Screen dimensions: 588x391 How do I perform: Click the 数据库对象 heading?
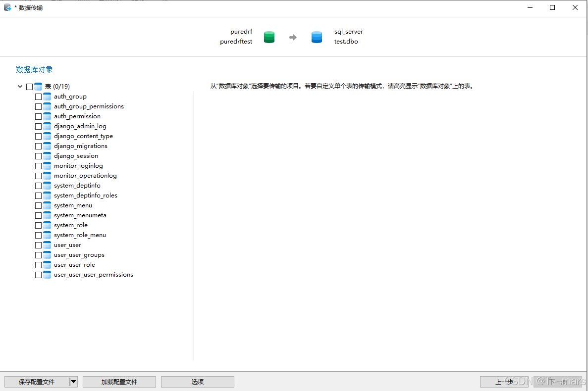(x=34, y=69)
